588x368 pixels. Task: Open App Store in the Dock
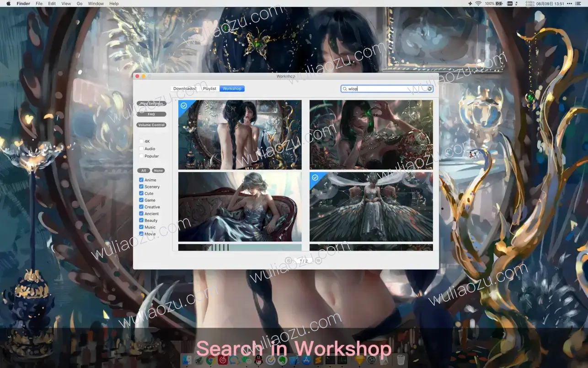pos(306,360)
